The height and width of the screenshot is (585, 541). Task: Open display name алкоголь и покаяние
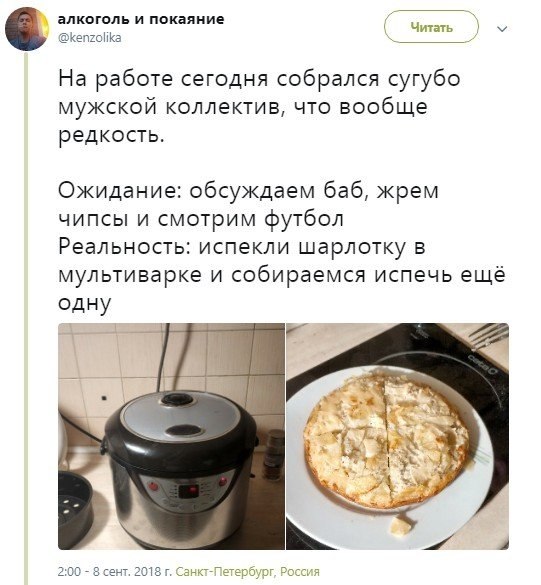pos(141,19)
